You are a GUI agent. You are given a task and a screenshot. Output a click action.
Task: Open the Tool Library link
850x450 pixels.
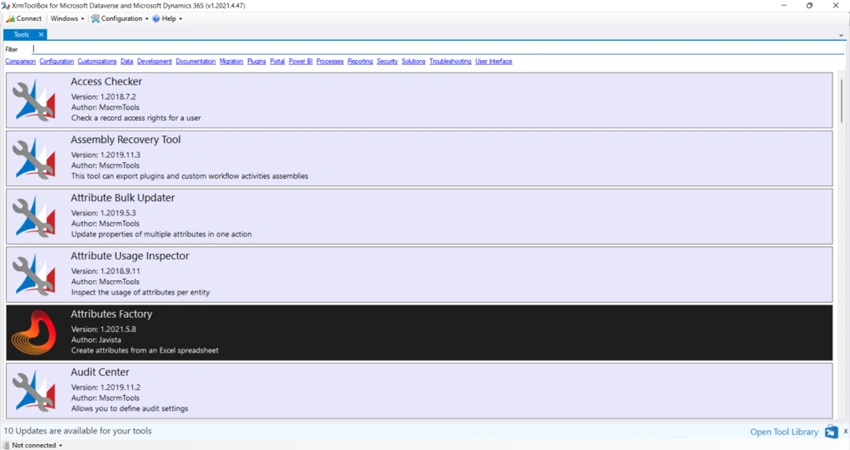784,432
